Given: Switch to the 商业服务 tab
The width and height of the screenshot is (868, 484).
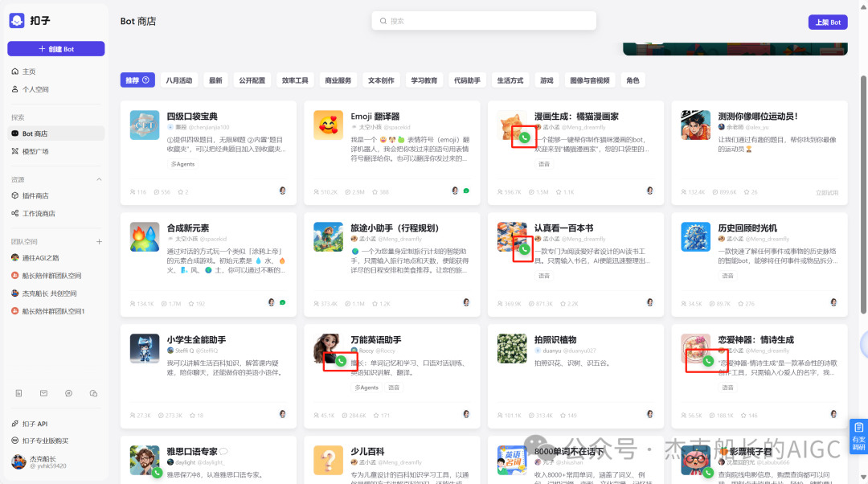Looking at the screenshot, I should (x=338, y=80).
